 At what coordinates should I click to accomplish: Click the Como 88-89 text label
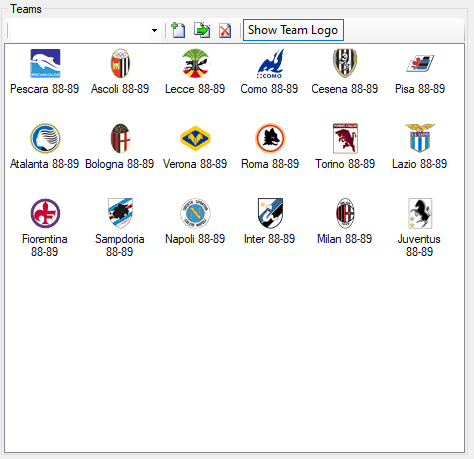269,89
